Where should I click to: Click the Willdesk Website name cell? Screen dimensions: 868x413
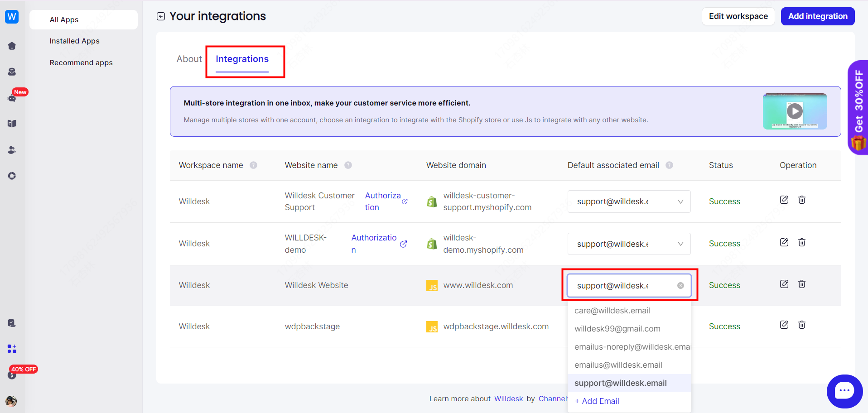pos(316,285)
